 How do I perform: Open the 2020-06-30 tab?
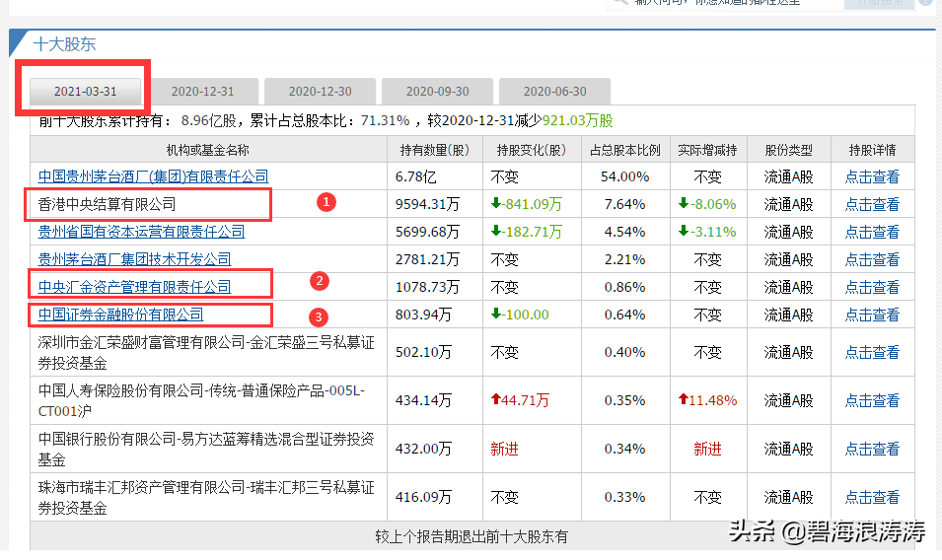tap(554, 92)
